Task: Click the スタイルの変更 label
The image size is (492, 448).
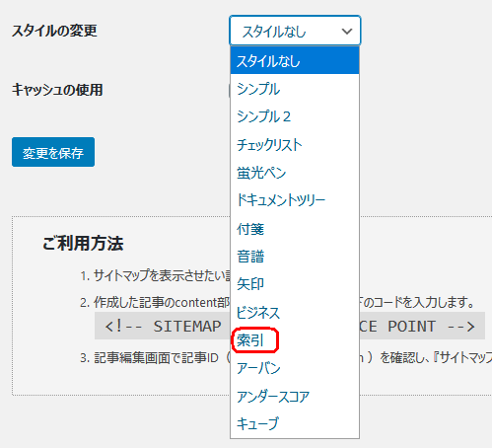Action: 54,31
